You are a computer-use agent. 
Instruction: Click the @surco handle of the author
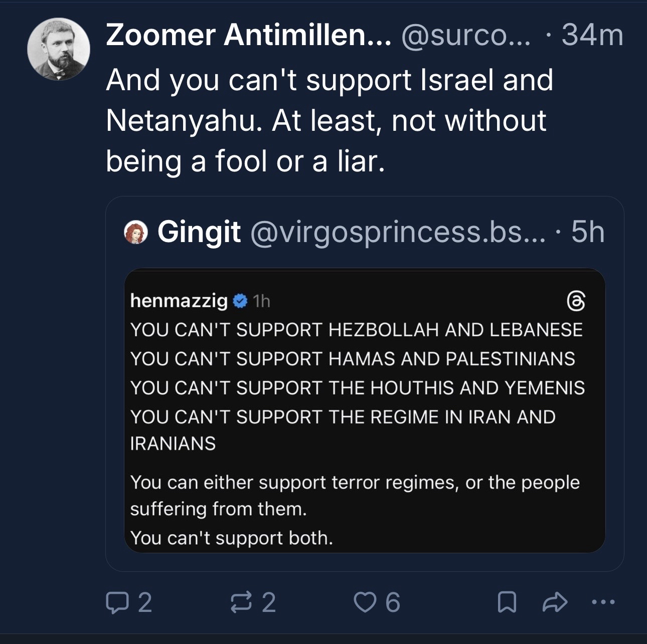pyautogui.click(x=465, y=36)
